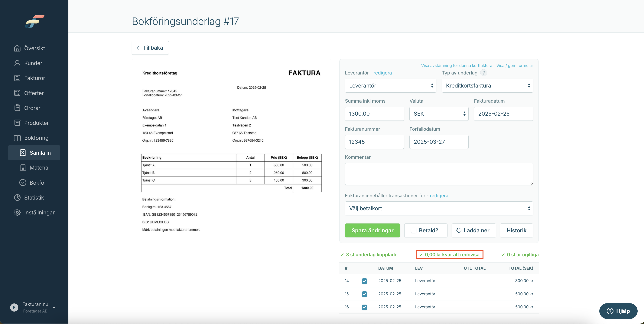The image size is (644, 324).
Task: Click the Produkter box icon
Action: [17, 123]
